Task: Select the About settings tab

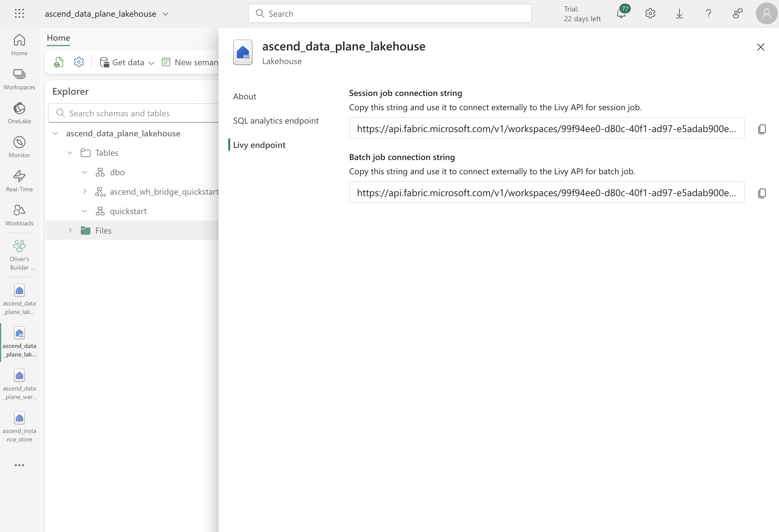Action: pyautogui.click(x=245, y=96)
